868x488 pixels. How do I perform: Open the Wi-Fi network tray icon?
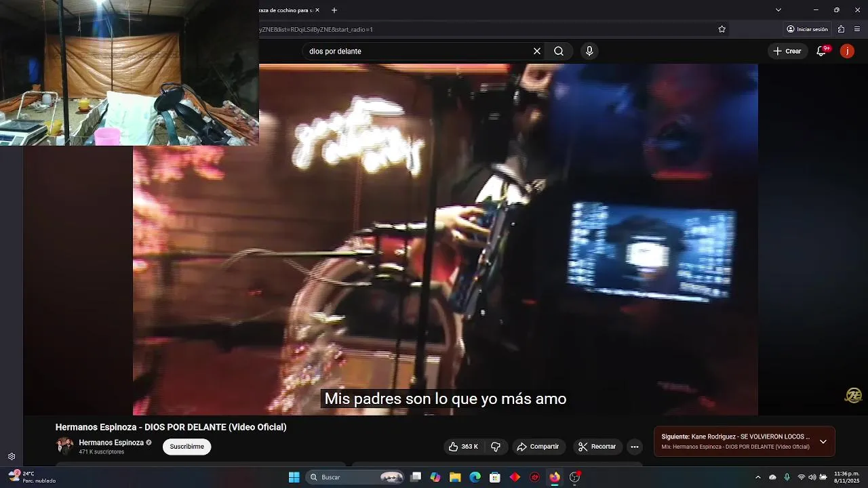pyautogui.click(x=801, y=477)
